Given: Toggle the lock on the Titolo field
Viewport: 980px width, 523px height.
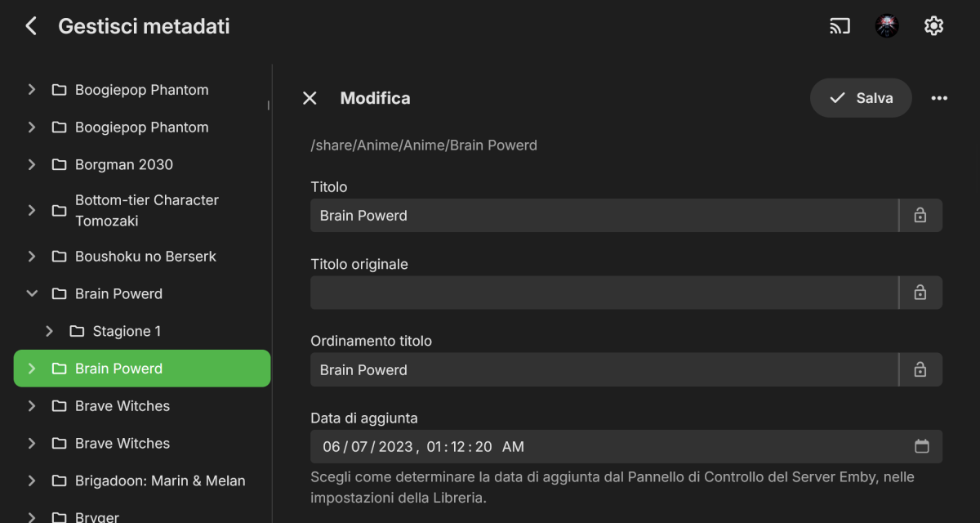Looking at the screenshot, I should coord(920,216).
